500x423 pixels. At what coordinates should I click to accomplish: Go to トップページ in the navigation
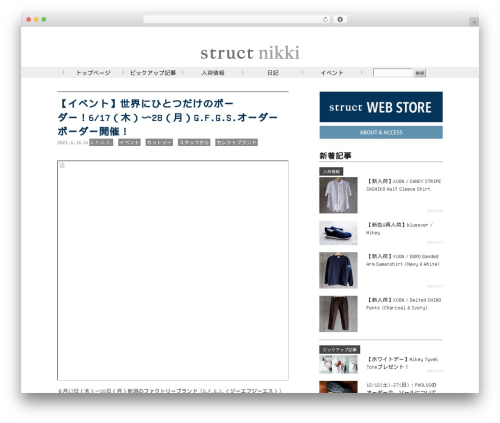coord(93,73)
